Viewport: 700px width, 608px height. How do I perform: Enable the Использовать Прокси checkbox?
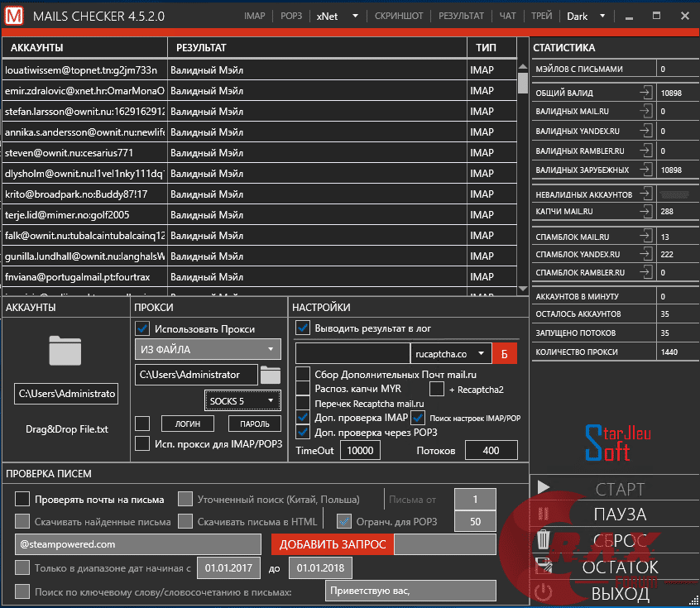click(x=143, y=328)
